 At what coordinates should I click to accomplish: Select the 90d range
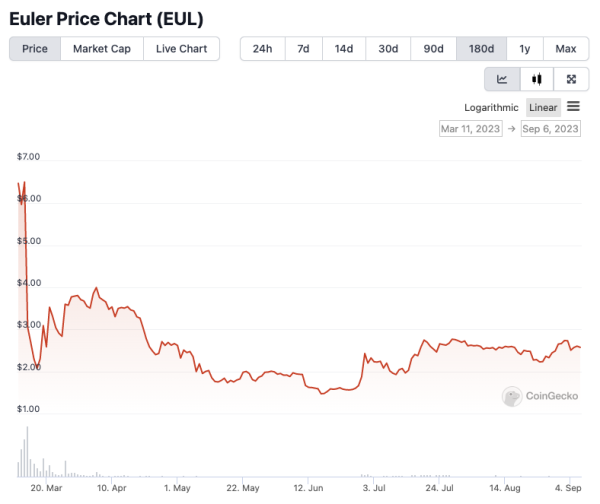(x=433, y=49)
